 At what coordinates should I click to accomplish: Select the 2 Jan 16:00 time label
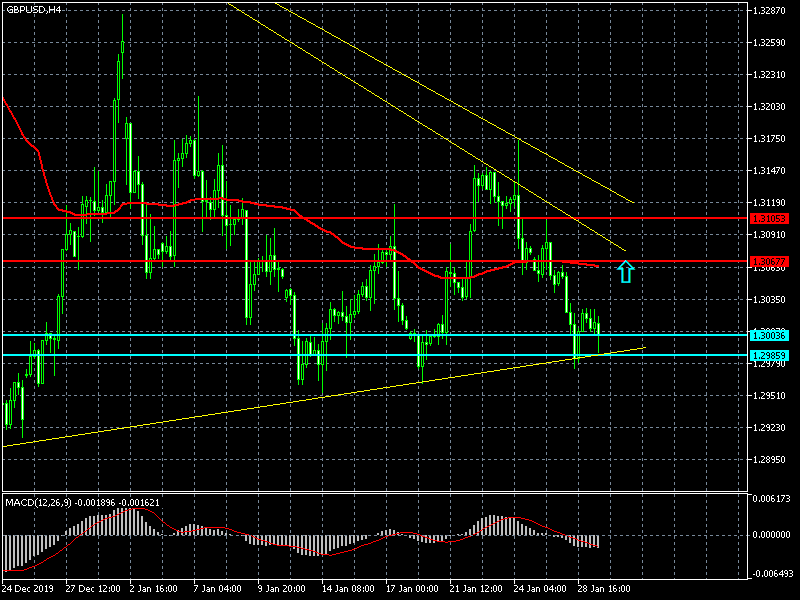pyautogui.click(x=153, y=589)
